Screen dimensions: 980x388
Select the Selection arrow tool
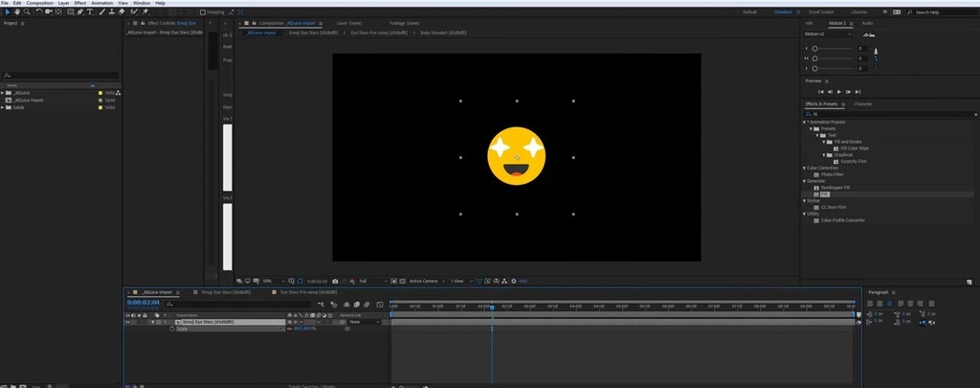[x=8, y=11]
